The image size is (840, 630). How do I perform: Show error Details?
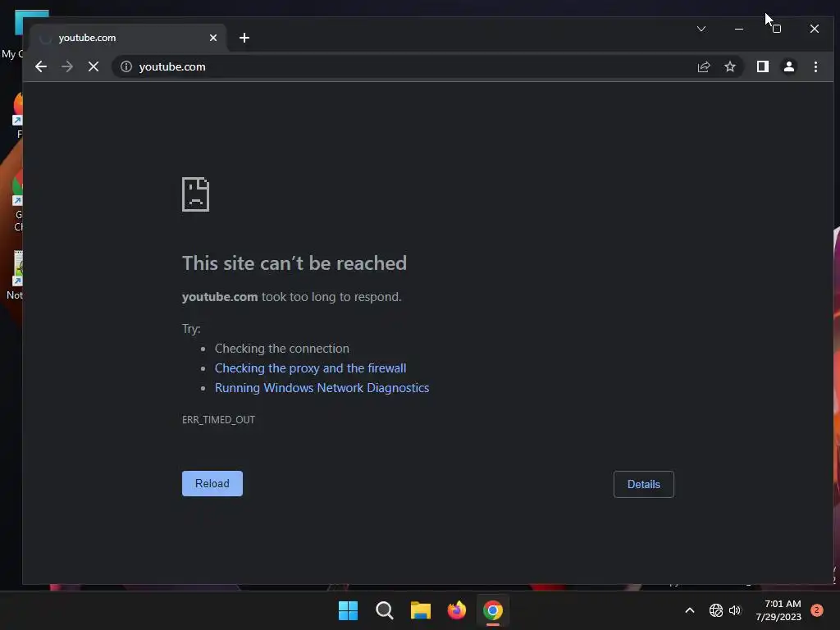[x=643, y=484]
